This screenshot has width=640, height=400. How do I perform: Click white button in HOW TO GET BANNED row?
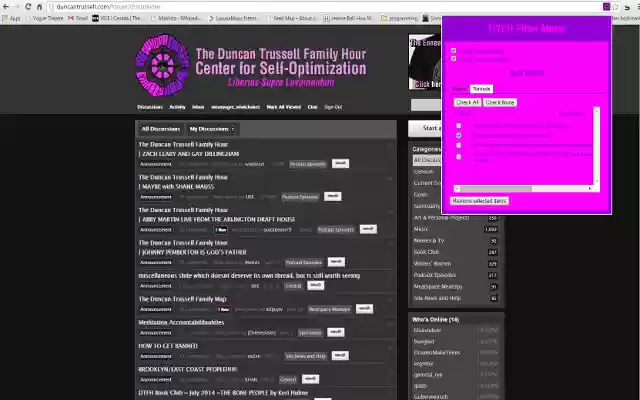pos(340,356)
